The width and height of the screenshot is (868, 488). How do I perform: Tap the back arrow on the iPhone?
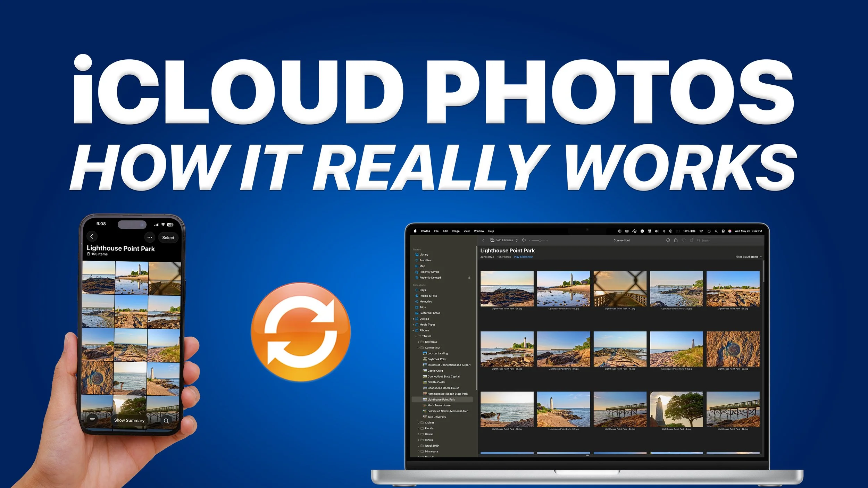(92, 236)
